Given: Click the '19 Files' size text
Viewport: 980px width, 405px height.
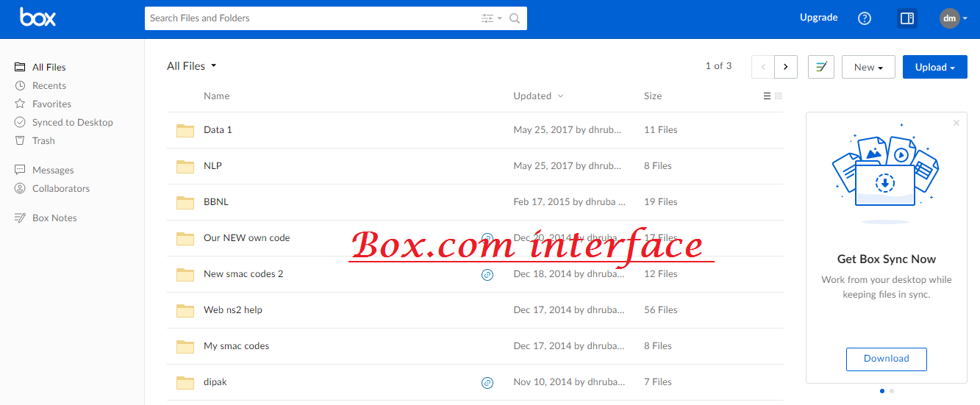Looking at the screenshot, I should click(x=661, y=202).
